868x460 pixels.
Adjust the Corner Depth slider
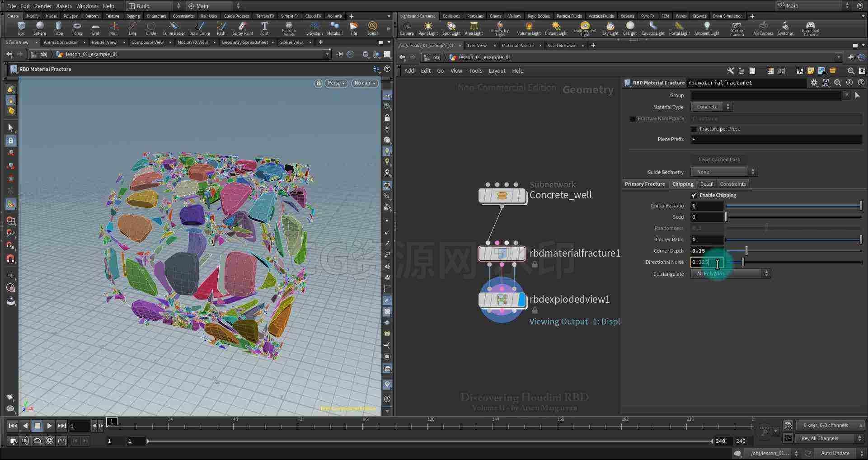point(794,251)
